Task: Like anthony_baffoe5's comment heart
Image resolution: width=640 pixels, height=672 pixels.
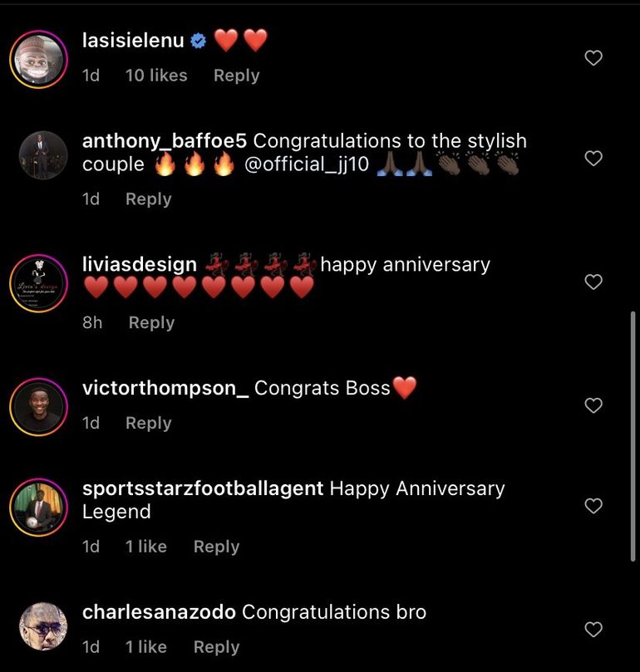Action: point(593,159)
